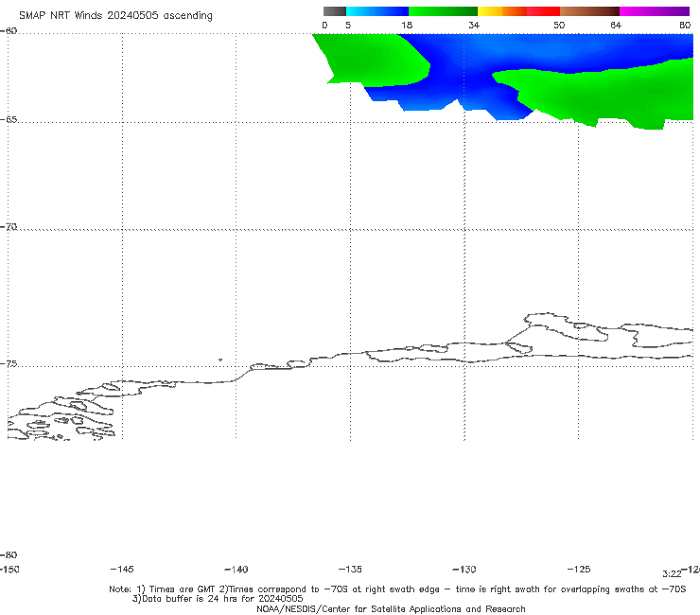Click the blue wind region near -130 longitude
The width and height of the screenshot is (700, 615).
tap(464, 76)
